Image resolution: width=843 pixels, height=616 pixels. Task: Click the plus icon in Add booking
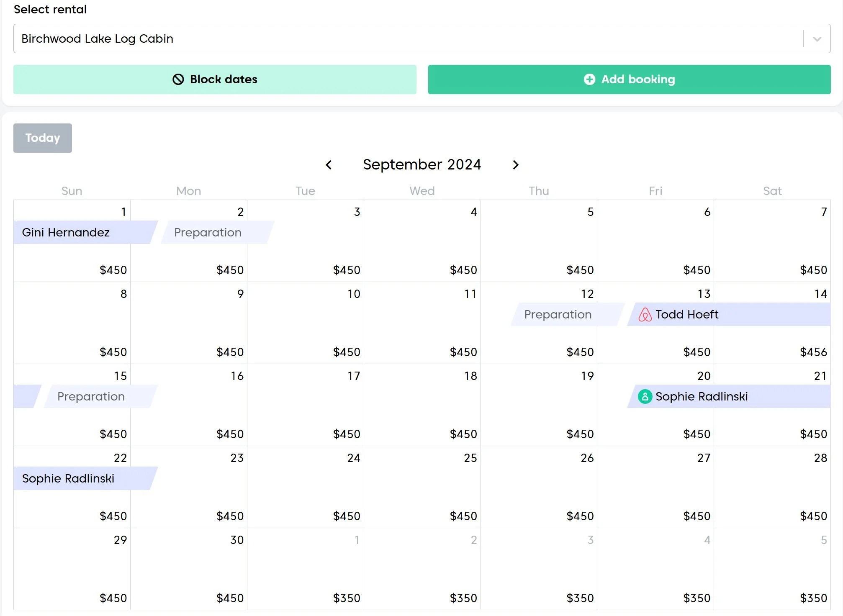pyautogui.click(x=589, y=80)
